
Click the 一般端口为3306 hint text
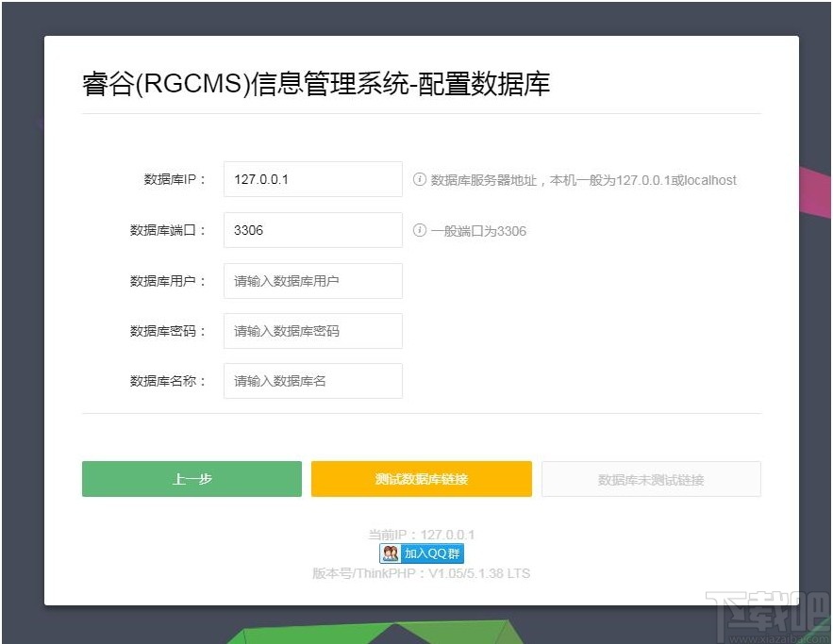coord(476,231)
